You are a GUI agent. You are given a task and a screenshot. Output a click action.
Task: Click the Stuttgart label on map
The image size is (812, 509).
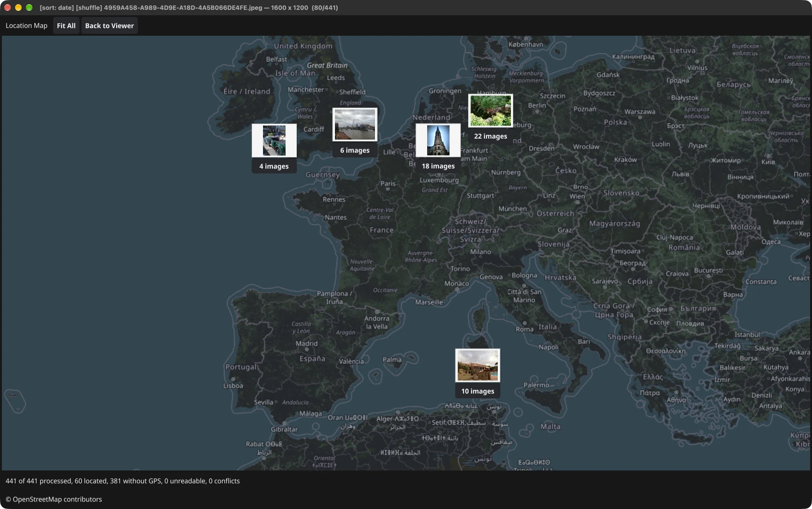tap(480, 196)
